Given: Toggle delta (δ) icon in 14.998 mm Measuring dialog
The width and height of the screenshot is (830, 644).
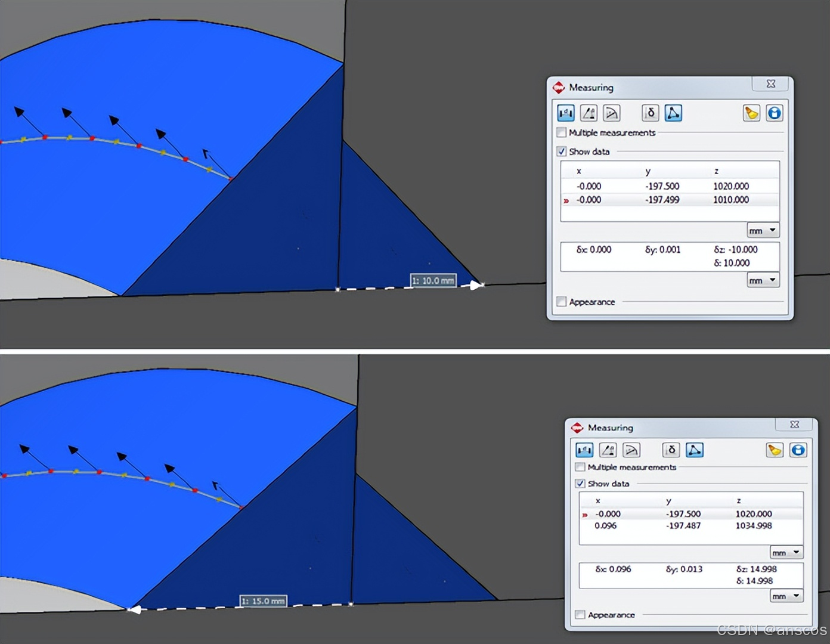Looking at the screenshot, I should (x=671, y=450).
